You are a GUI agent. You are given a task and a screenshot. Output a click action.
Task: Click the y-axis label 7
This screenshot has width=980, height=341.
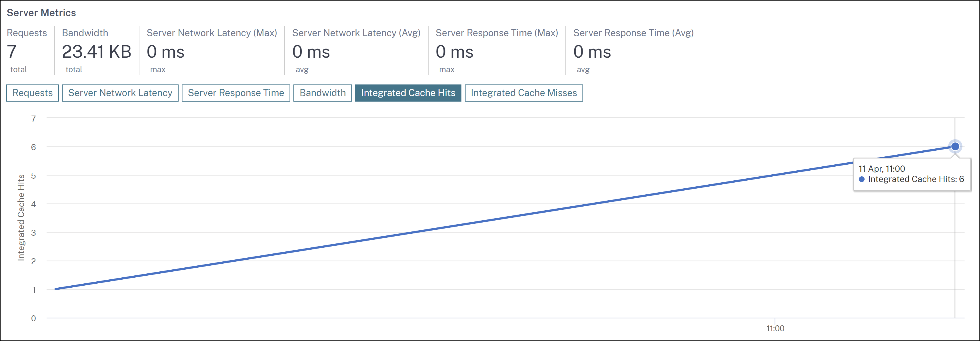pos(33,119)
